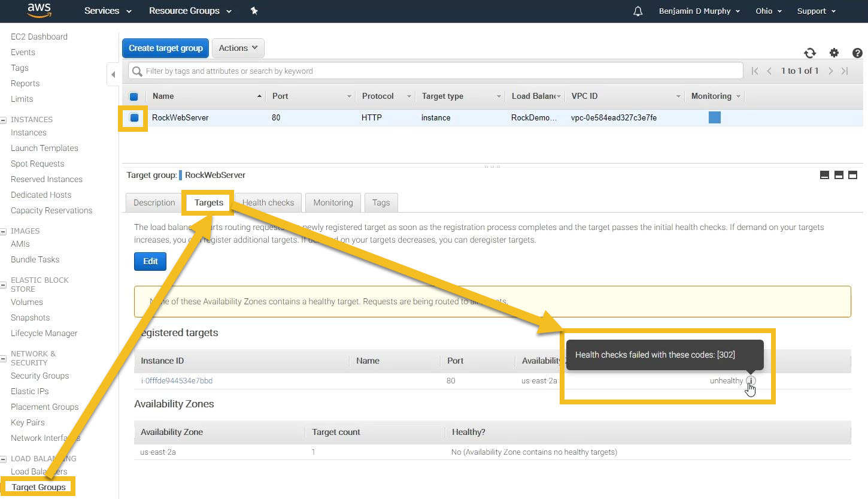Go to previous page of results
The image size is (868, 499).
click(769, 71)
